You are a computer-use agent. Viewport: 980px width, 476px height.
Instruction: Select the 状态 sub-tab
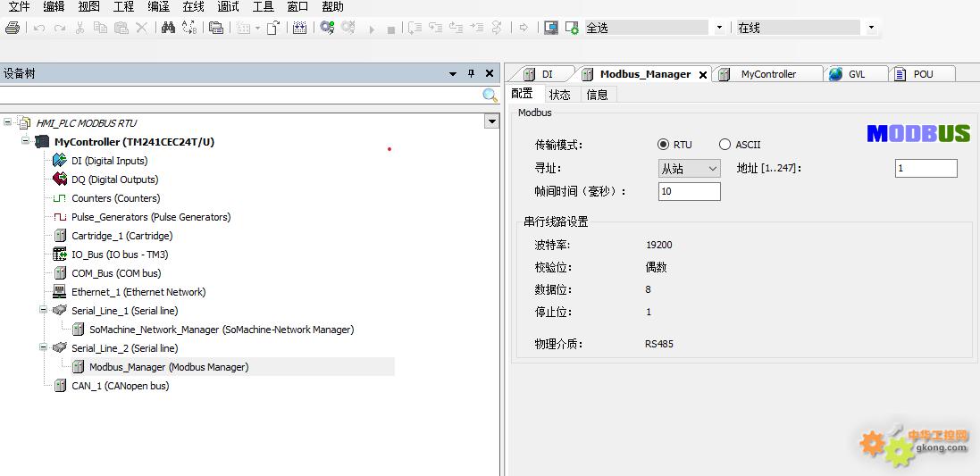tap(560, 95)
